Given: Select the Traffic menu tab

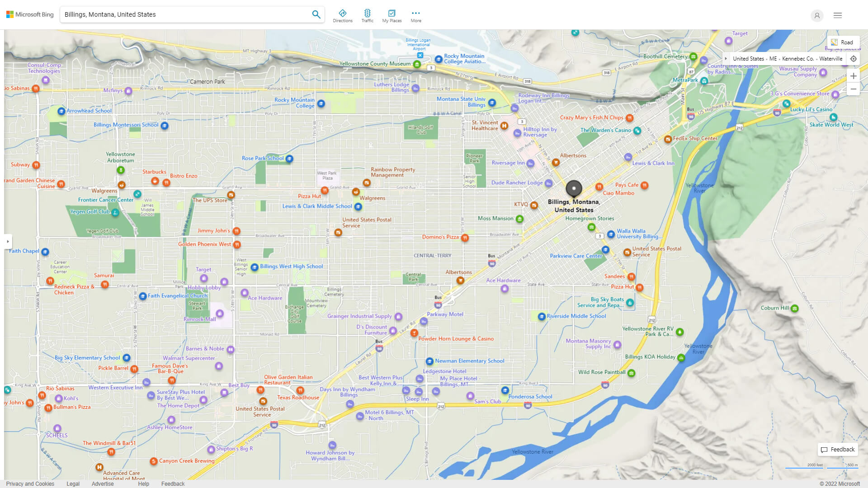Looking at the screenshot, I should 367,15.
